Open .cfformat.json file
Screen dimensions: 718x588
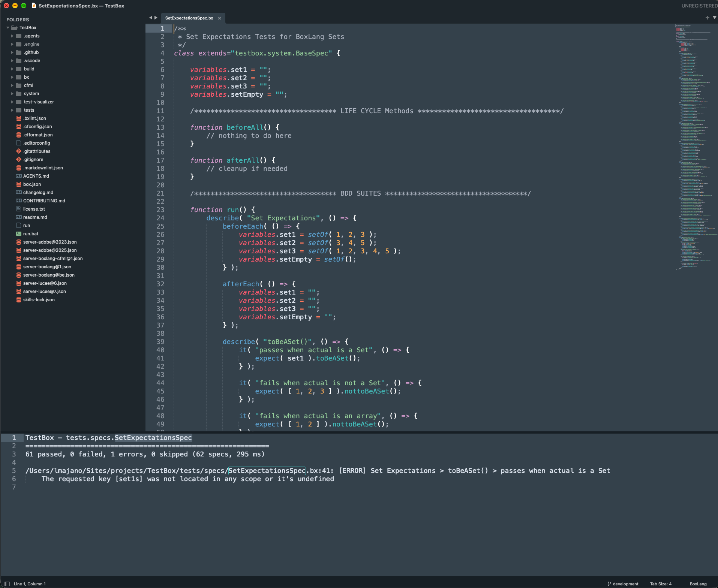38,135
